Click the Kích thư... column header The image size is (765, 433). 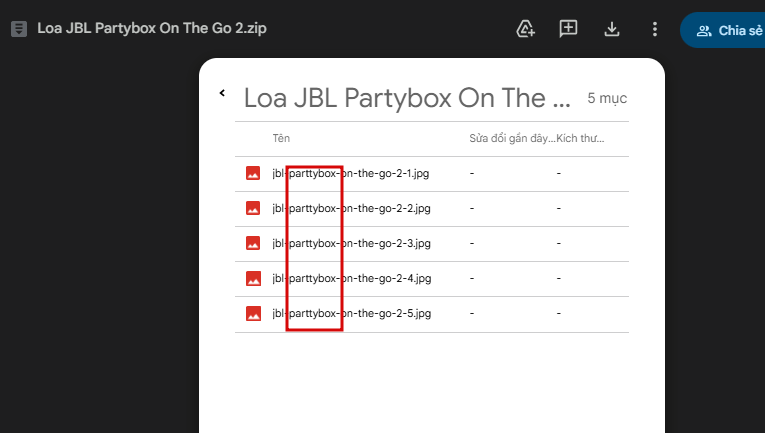[580, 138]
